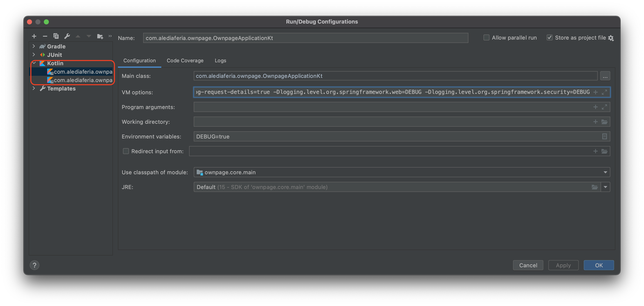Viewport: 644px width, 306px height.
Task: Open the classpath of module dropdown
Action: pos(605,172)
